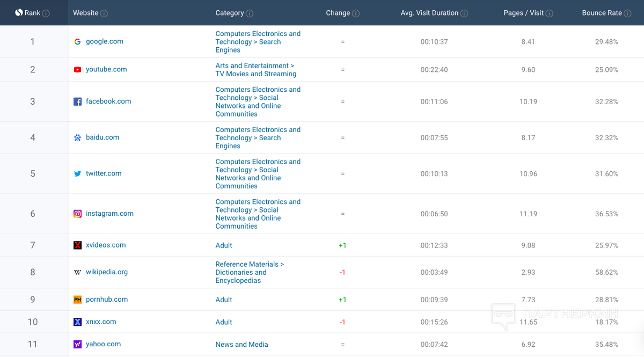
Task: Open the google.com website link
Action: coord(105,41)
